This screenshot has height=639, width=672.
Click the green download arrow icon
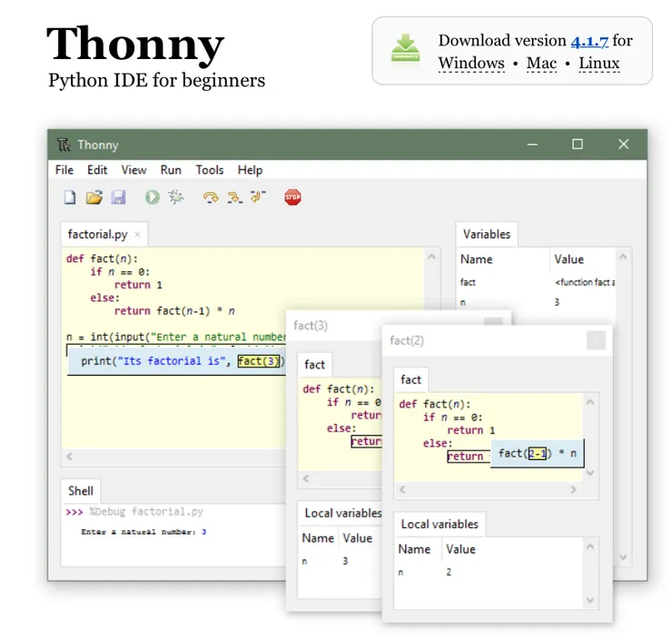pyautogui.click(x=405, y=48)
